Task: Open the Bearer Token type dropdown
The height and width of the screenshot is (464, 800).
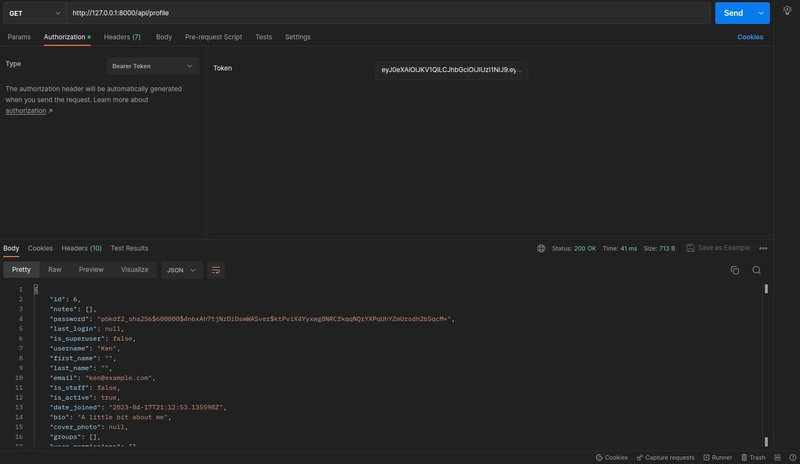Action: pyautogui.click(x=152, y=66)
